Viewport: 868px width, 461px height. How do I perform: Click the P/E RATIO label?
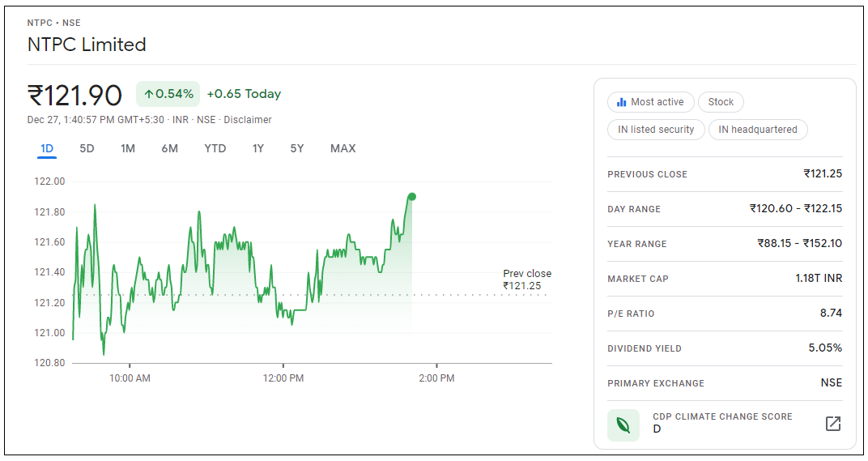(631, 314)
